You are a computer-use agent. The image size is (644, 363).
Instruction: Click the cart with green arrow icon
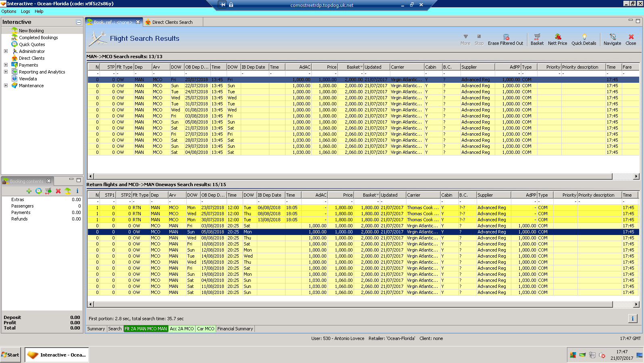point(48,191)
